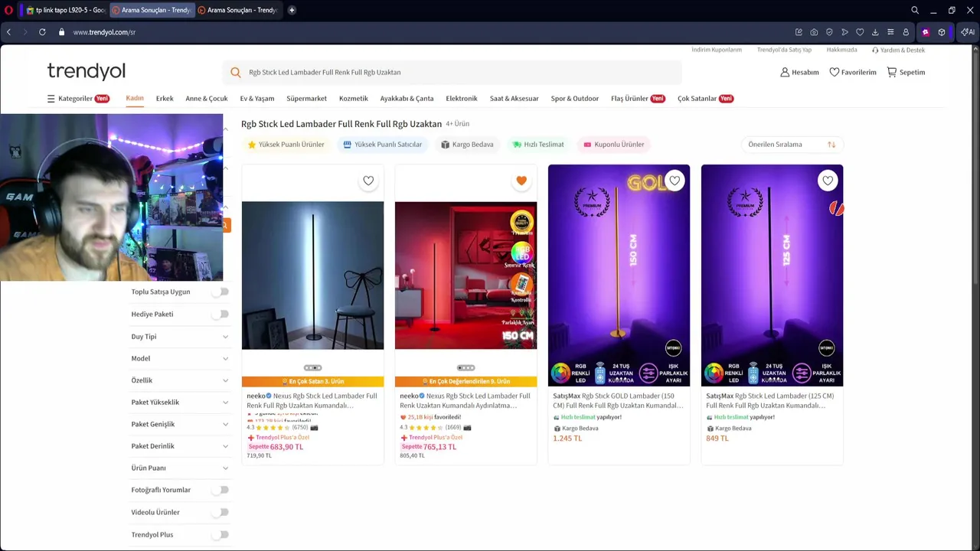Add page to bookmarks heart
Image resolution: width=980 pixels, height=551 pixels.
point(860,32)
